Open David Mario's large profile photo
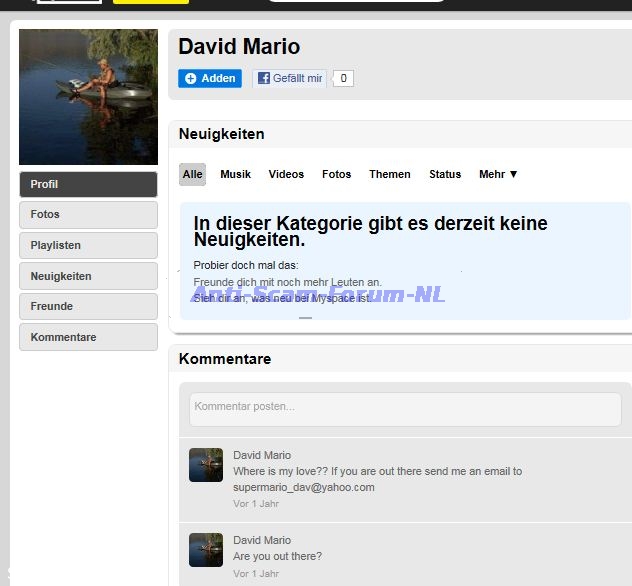 (x=88, y=97)
